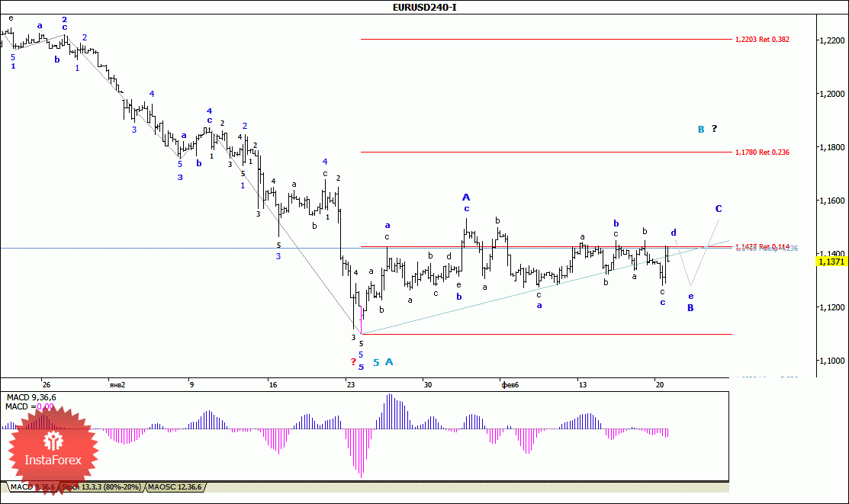Click the 1,1000 price axis value
Viewport: 849px width, 504px height.
[x=831, y=361]
